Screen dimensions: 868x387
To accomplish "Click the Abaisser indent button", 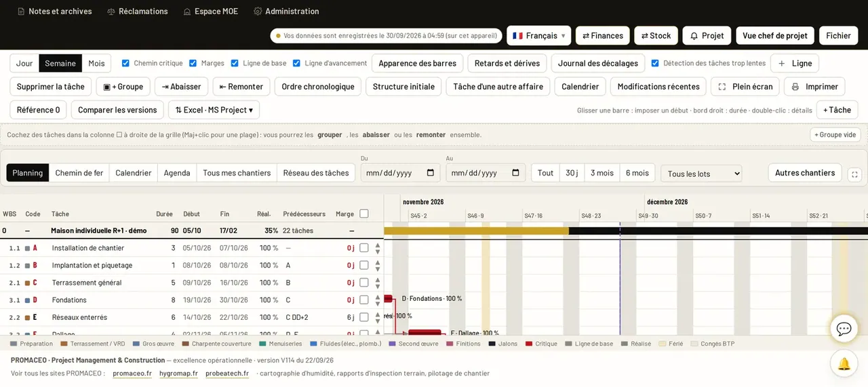I will point(181,87).
